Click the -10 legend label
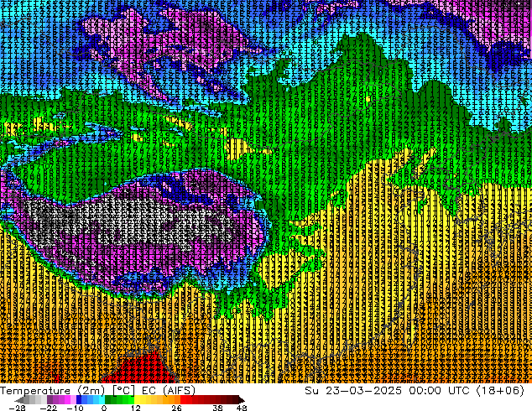532x411 pixels. [75, 408]
